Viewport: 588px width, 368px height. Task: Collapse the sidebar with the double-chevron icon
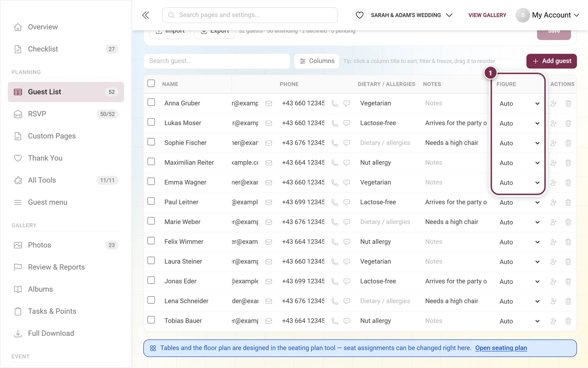[146, 15]
